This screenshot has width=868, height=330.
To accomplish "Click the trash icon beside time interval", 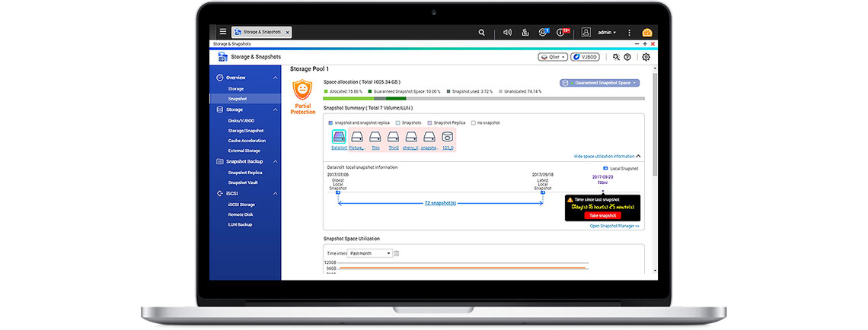I will tap(397, 253).
